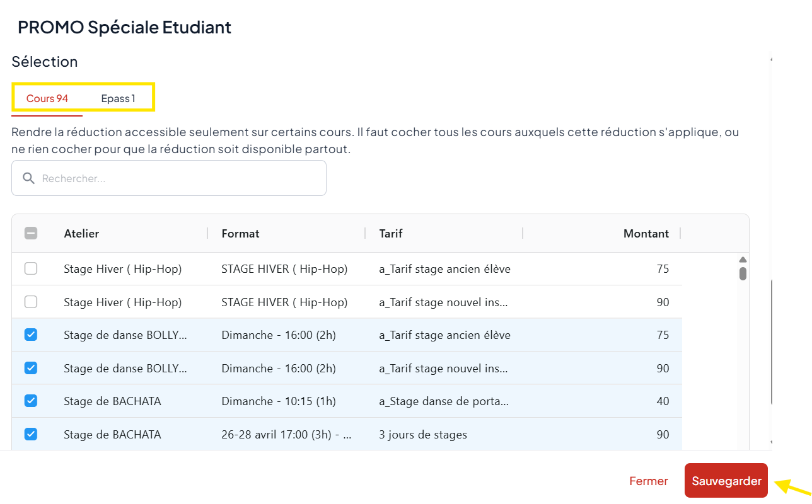The image size is (812, 504).
Task: Click the magnifier icon in the search box
Action: 28,178
